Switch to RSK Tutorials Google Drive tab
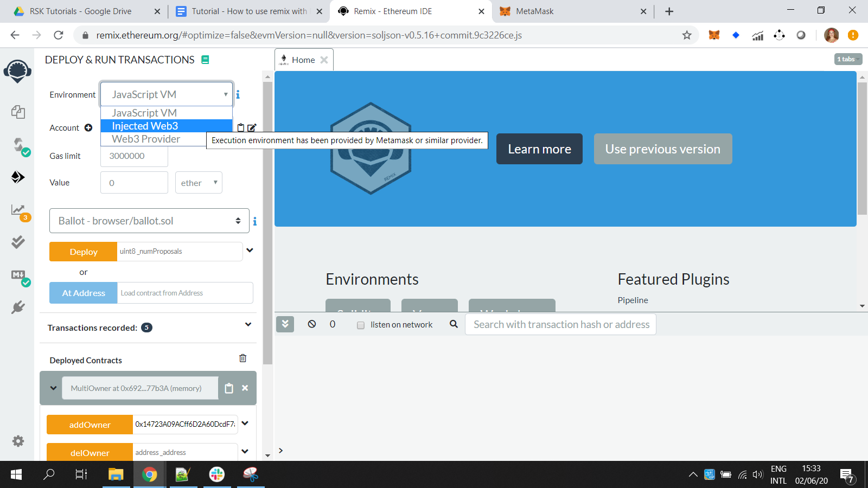The width and height of the screenshot is (868, 488). [x=80, y=11]
